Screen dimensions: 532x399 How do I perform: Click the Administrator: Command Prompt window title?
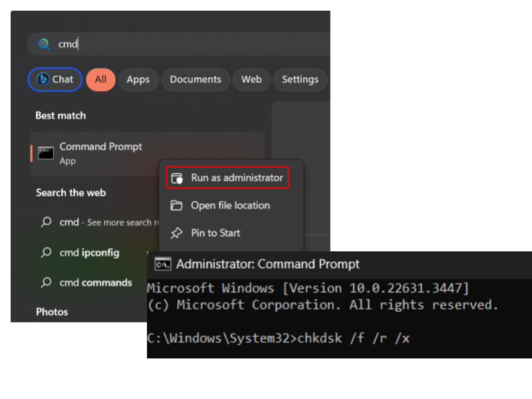click(x=268, y=264)
